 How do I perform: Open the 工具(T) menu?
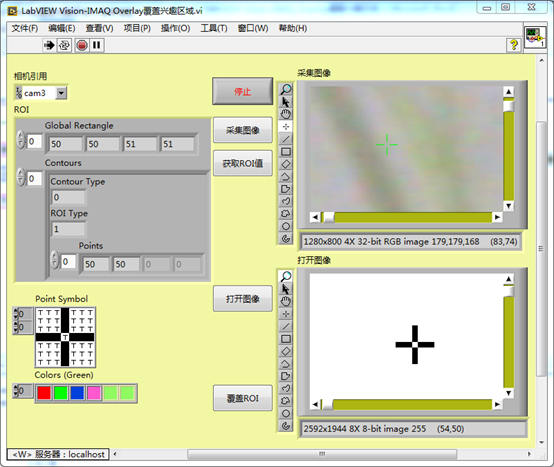214,28
